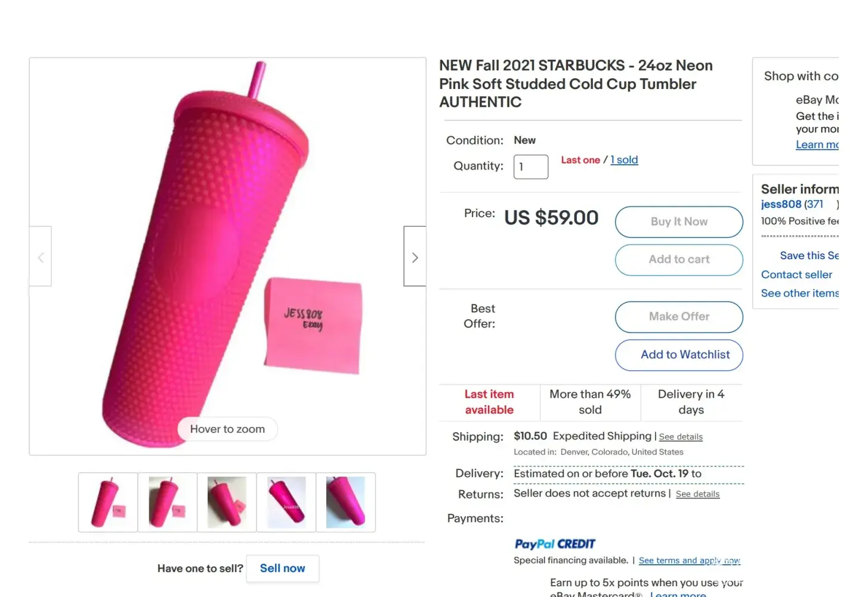Viewport: 868px width, 597px height.
Task: Open returns See details link
Action: [x=697, y=494]
